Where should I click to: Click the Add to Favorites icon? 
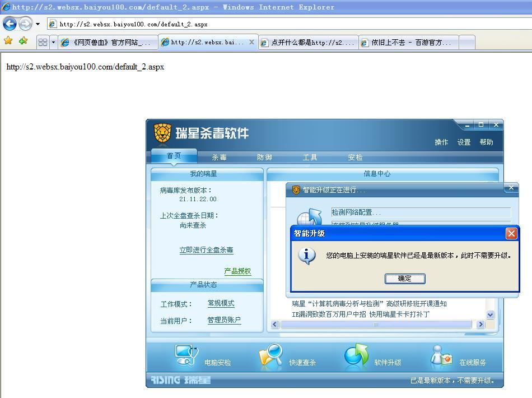tap(23, 41)
